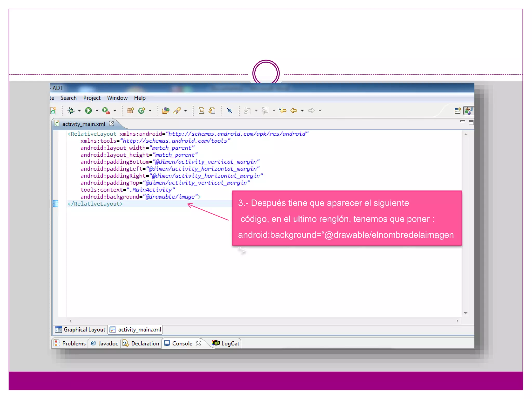Open the Back history dropdown arrow
Screen dimensions: 532x399
pos(302,111)
